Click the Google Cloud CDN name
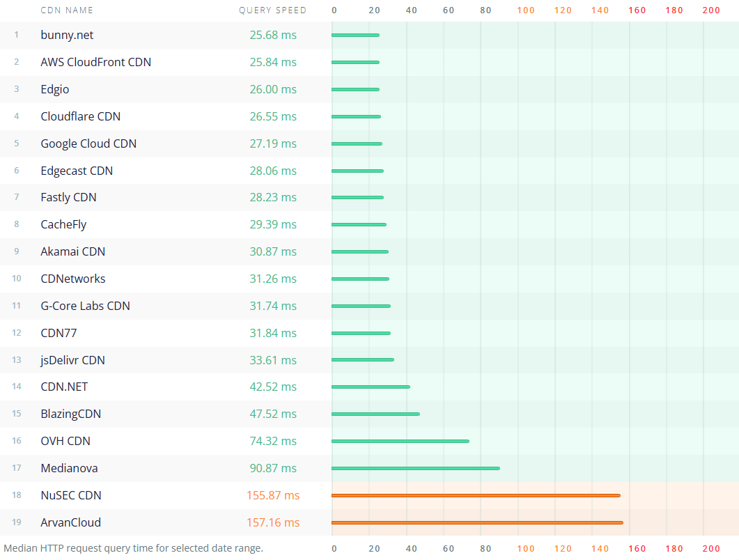Image resolution: width=739 pixels, height=560 pixels. click(88, 143)
